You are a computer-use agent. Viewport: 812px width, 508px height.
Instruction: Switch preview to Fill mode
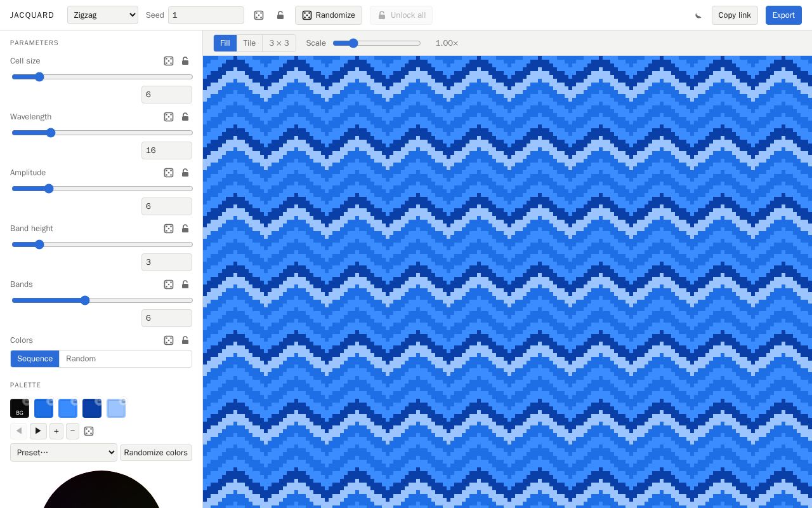[x=225, y=43]
